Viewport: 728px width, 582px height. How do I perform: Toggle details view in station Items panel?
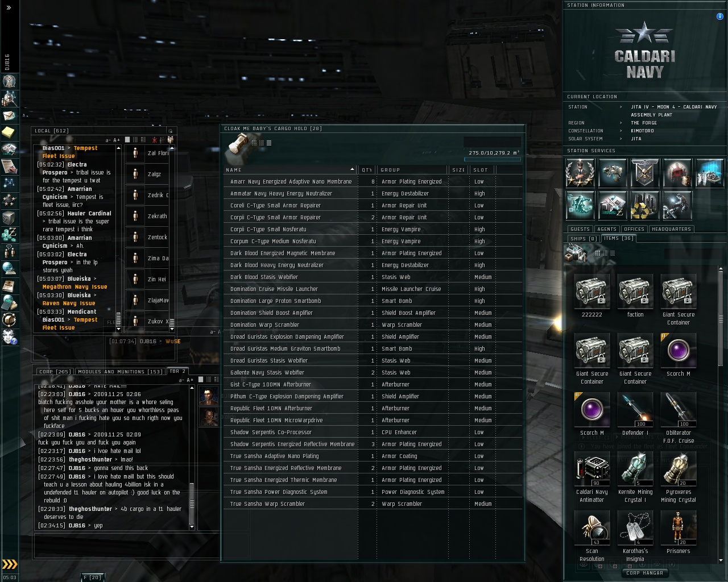coord(605,253)
